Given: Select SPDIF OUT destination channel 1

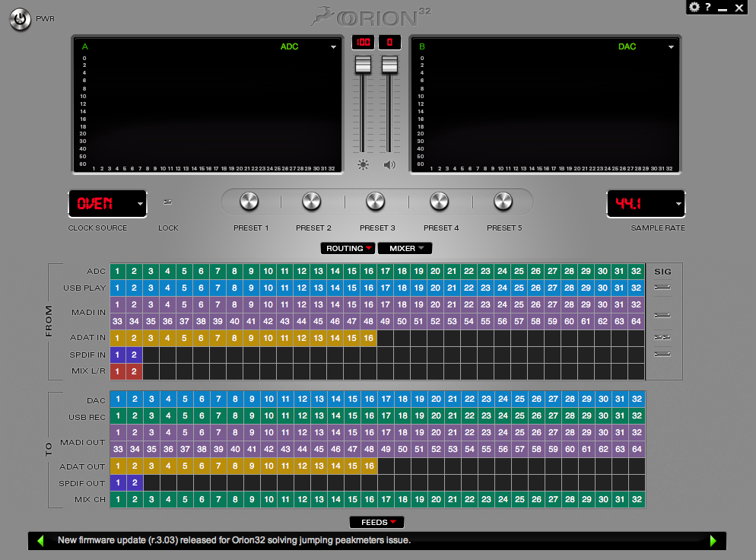Looking at the screenshot, I should tap(118, 482).
